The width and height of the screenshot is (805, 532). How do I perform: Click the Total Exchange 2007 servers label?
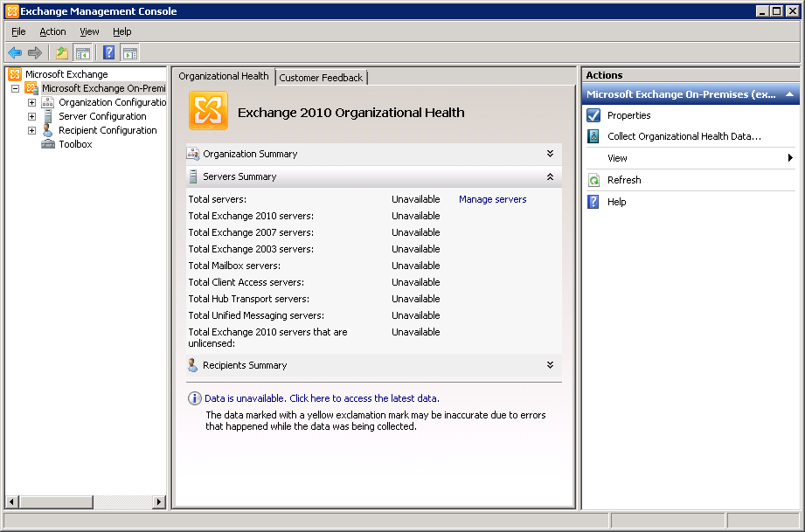(x=251, y=232)
